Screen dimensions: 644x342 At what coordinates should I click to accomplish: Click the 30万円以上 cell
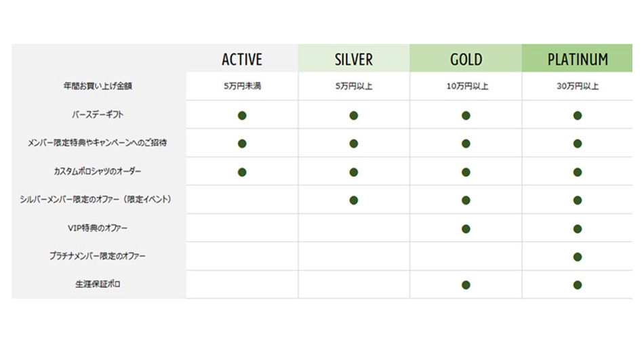click(x=578, y=86)
